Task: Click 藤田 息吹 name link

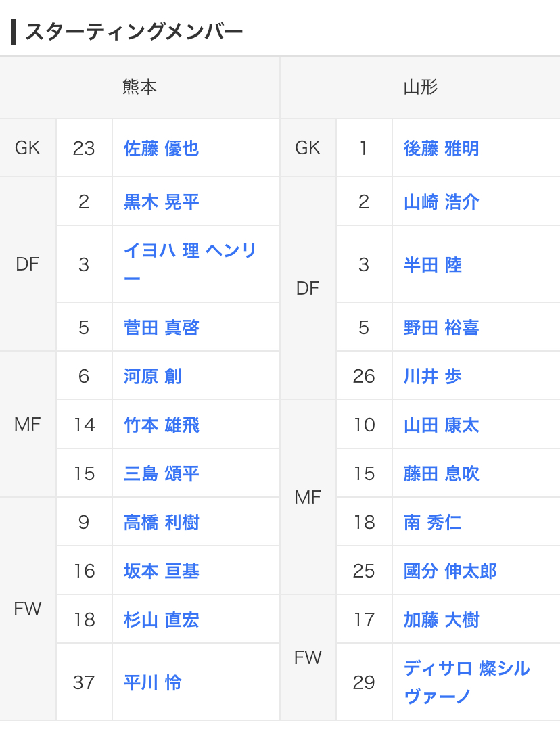Action: (441, 473)
